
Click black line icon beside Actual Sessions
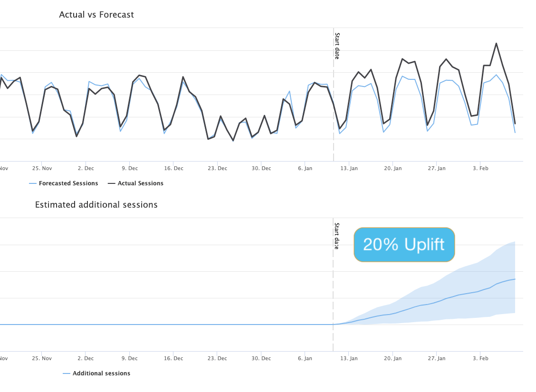(112, 183)
